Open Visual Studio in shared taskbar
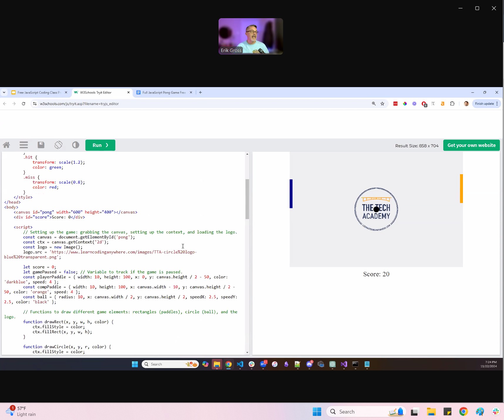504x420 pixels. (344, 364)
